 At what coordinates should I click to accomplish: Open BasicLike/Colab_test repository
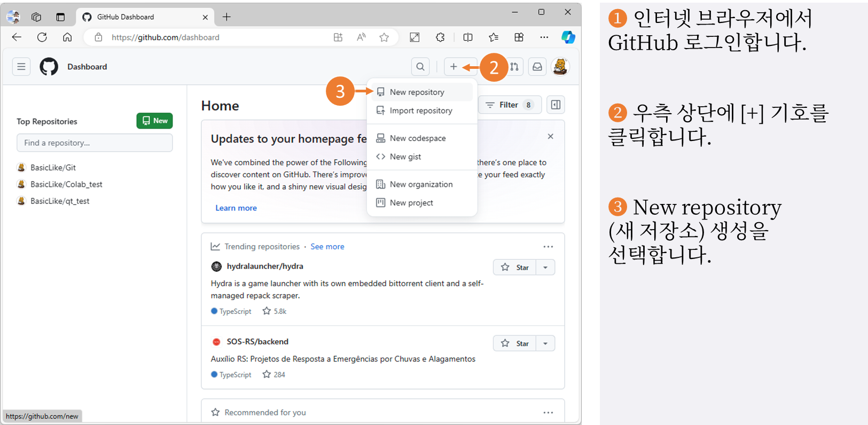(66, 184)
